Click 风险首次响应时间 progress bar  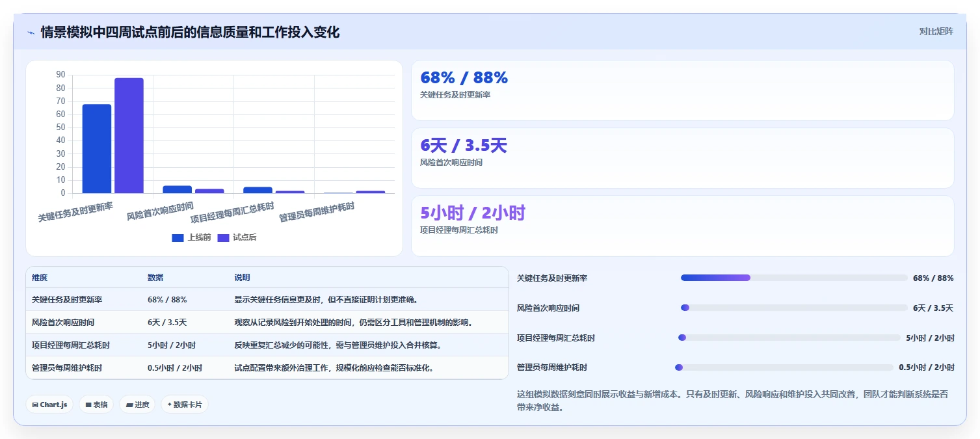[794, 308]
